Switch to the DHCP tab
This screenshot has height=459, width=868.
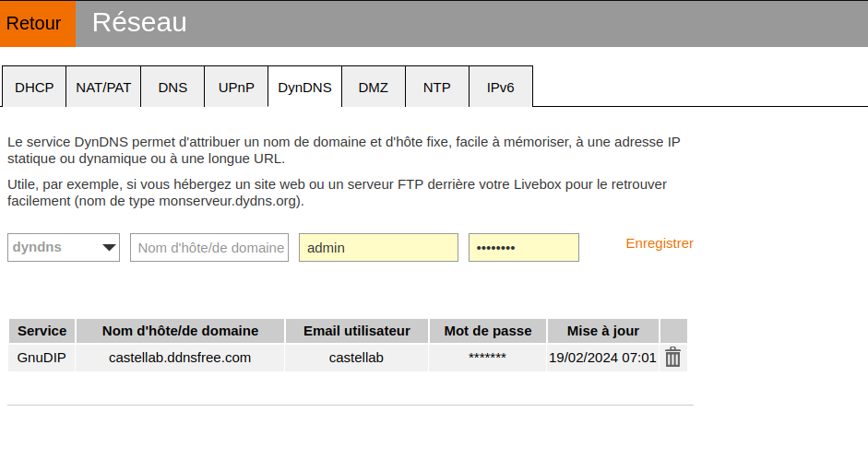pyautogui.click(x=34, y=88)
